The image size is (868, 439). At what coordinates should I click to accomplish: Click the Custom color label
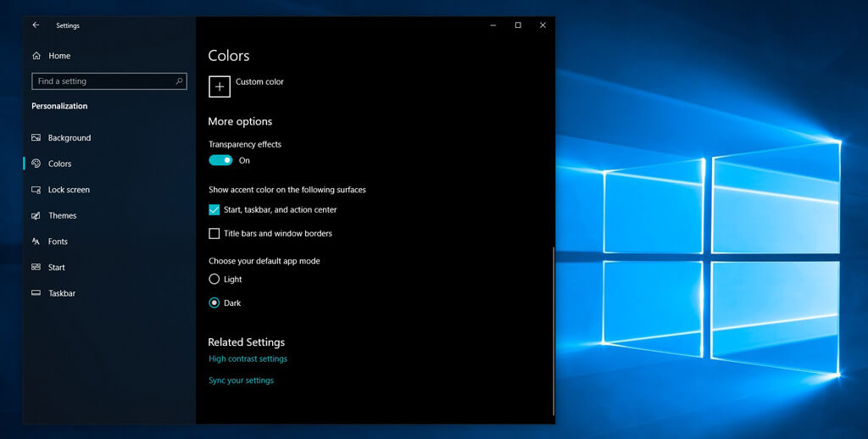(x=259, y=81)
